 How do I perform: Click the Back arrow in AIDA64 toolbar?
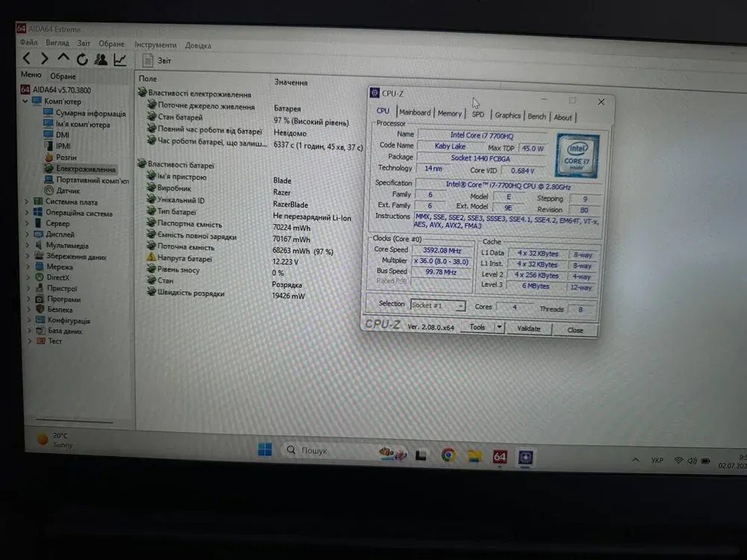[x=26, y=58]
